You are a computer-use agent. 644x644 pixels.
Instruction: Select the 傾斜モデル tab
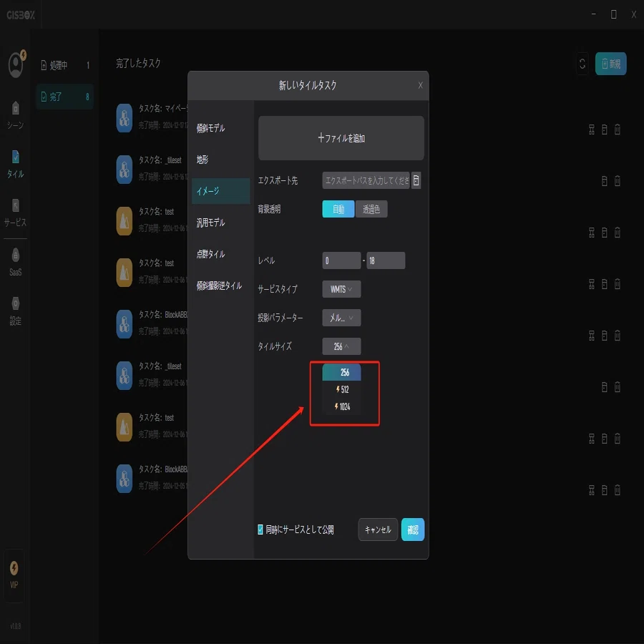tap(220, 128)
